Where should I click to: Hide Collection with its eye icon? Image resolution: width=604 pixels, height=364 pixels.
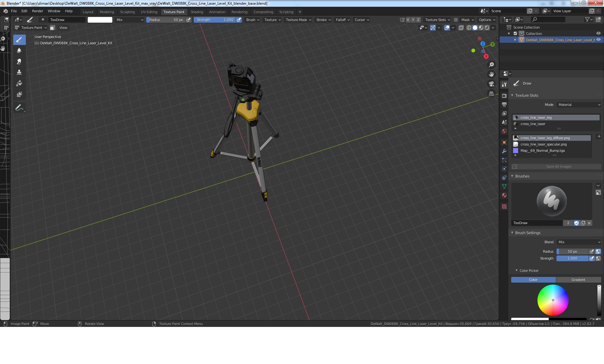[598, 33]
